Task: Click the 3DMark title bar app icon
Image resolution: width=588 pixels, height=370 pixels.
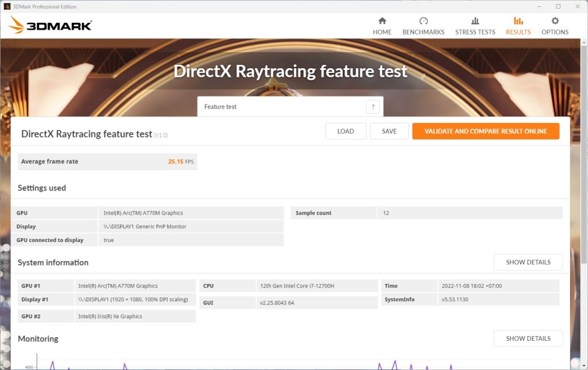Action: (7, 6)
